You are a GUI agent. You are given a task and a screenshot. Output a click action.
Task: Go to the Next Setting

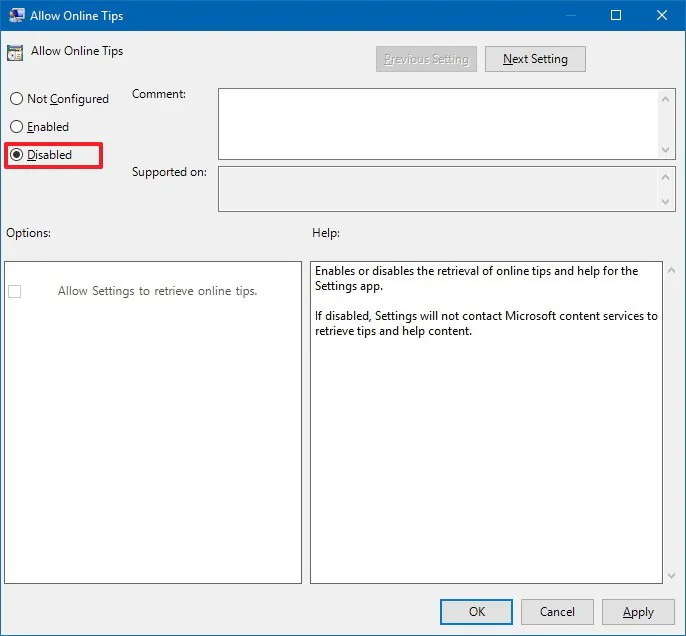(x=535, y=59)
